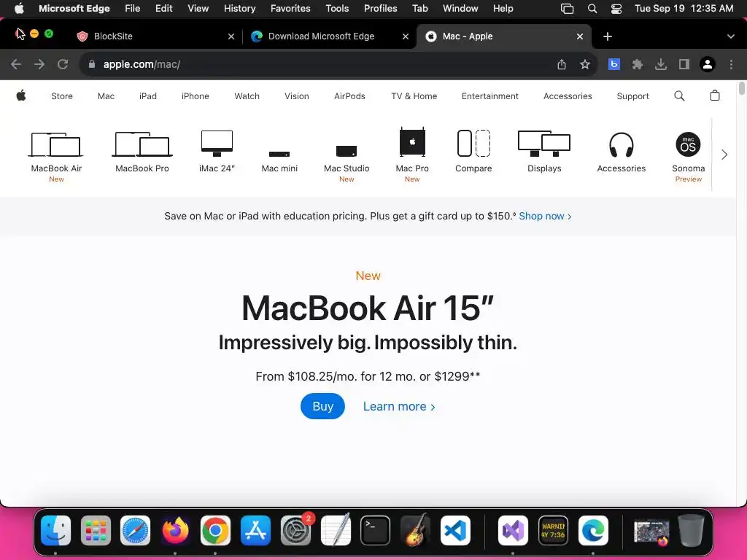Open AirPods in Apple navigation

[349, 96]
